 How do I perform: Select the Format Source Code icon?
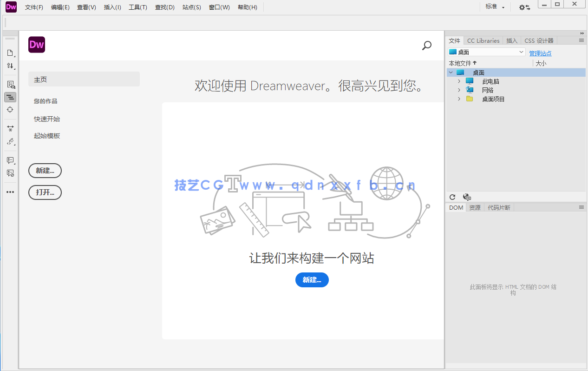[x=10, y=97]
